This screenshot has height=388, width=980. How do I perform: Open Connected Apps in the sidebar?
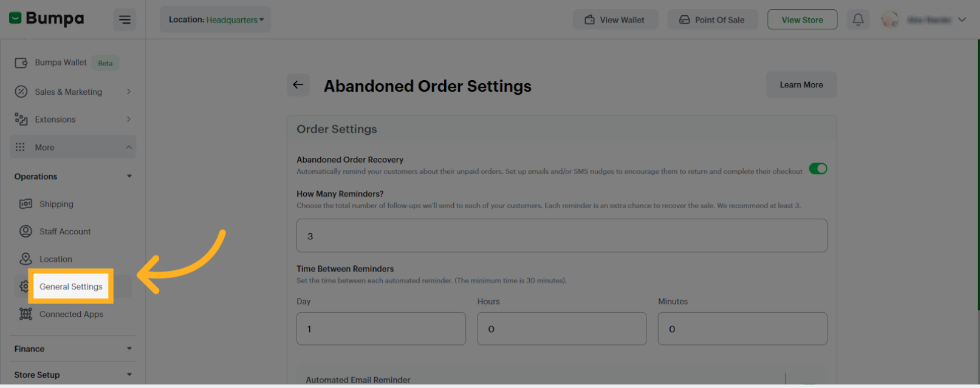click(x=71, y=314)
